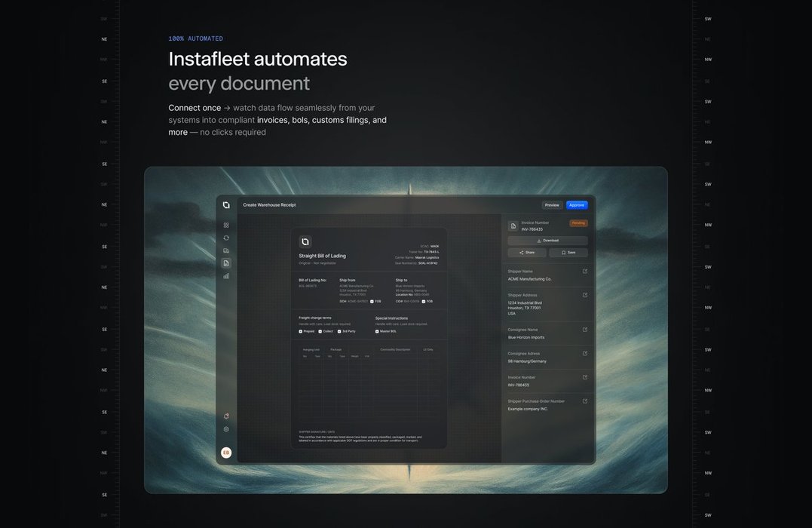Click edit icon for Shipper Purchase Order Number
The image size is (812, 528).
585,401
